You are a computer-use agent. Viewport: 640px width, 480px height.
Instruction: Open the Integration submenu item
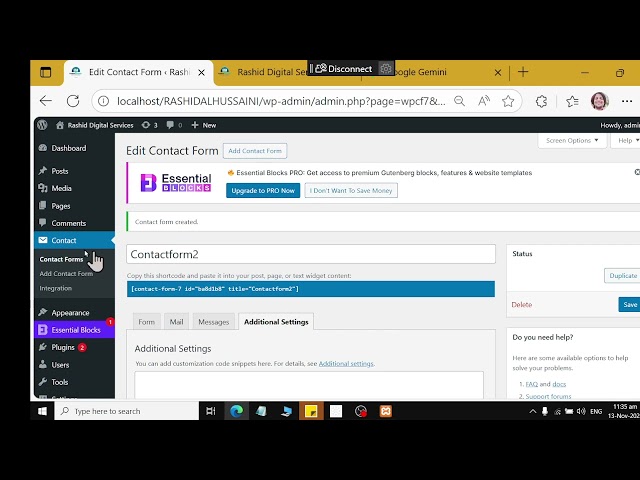[x=56, y=288]
